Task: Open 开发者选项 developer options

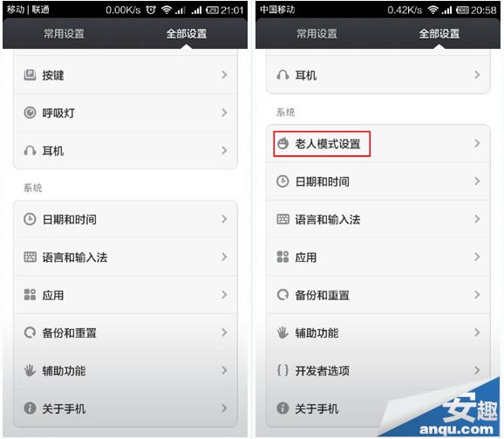Action: point(378,371)
